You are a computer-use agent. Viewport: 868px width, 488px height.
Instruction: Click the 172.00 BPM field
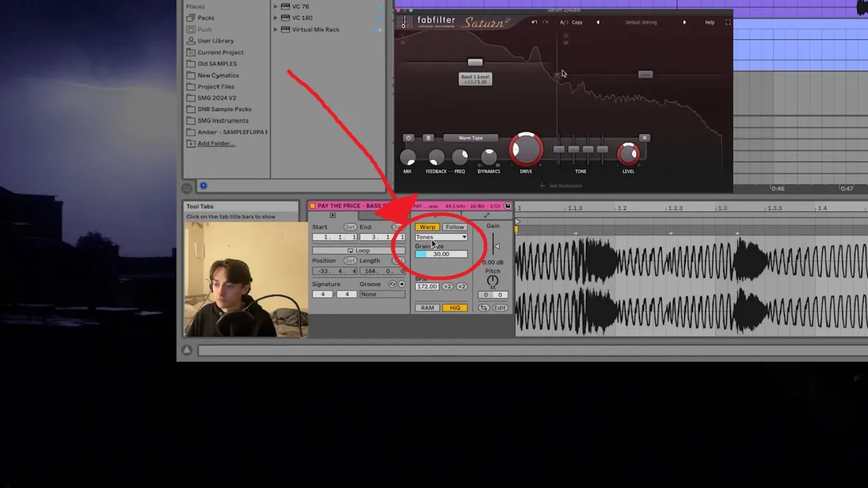pyautogui.click(x=427, y=287)
